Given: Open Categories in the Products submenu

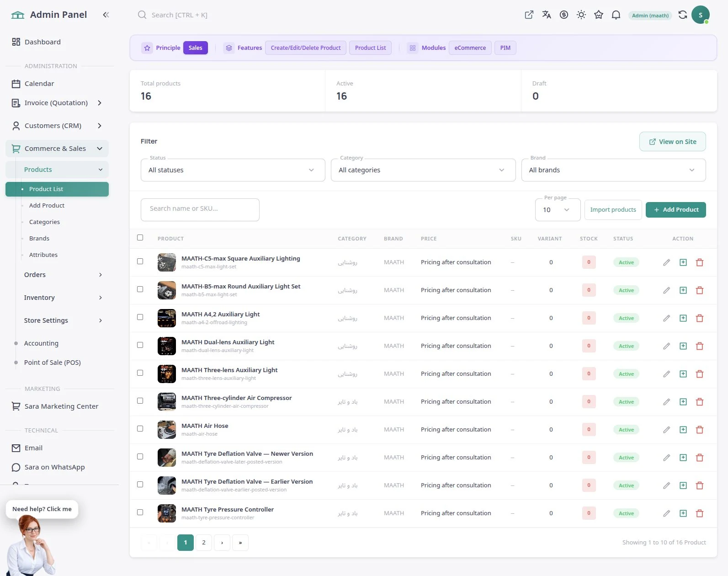Looking at the screenshot, I should pos(44,222).
